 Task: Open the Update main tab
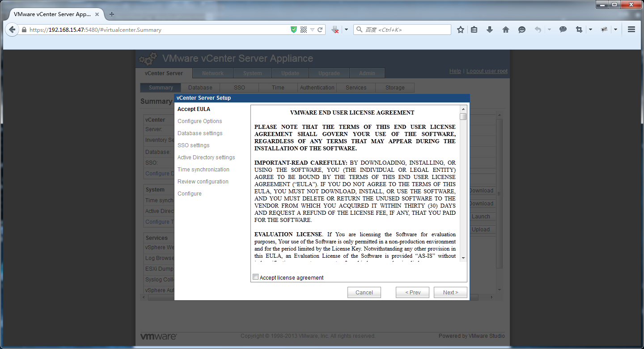290,73
